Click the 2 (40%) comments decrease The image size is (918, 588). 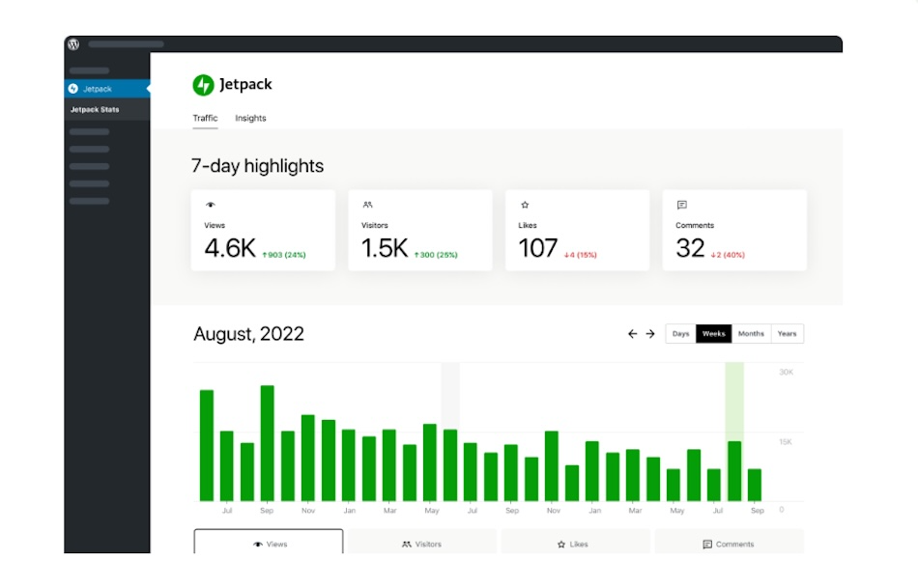(728, 255)
